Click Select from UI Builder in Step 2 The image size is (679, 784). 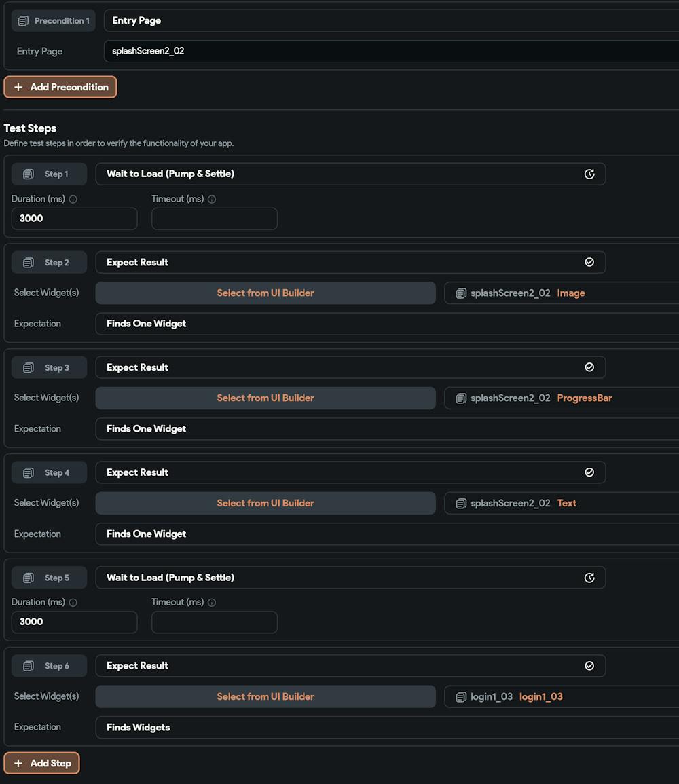point(265,293)
